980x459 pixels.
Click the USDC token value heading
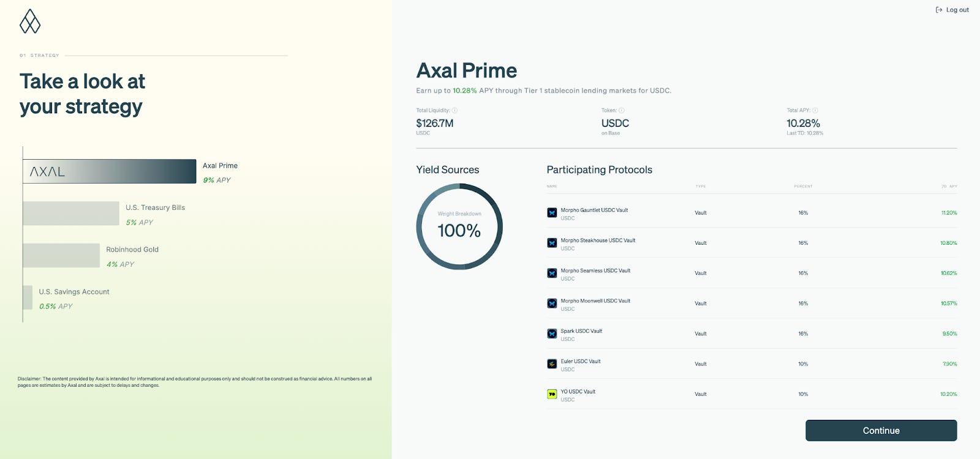(x=615, y=123)
